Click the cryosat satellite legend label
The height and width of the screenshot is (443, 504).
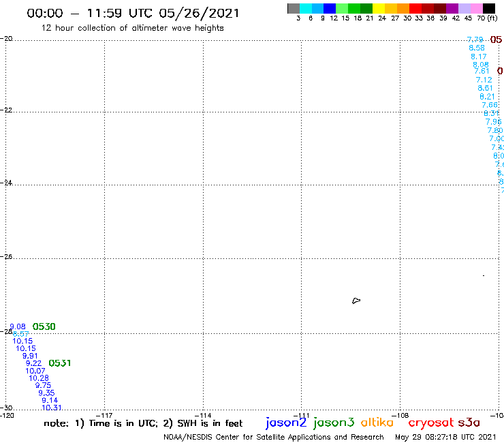click(x=431, y=423)
